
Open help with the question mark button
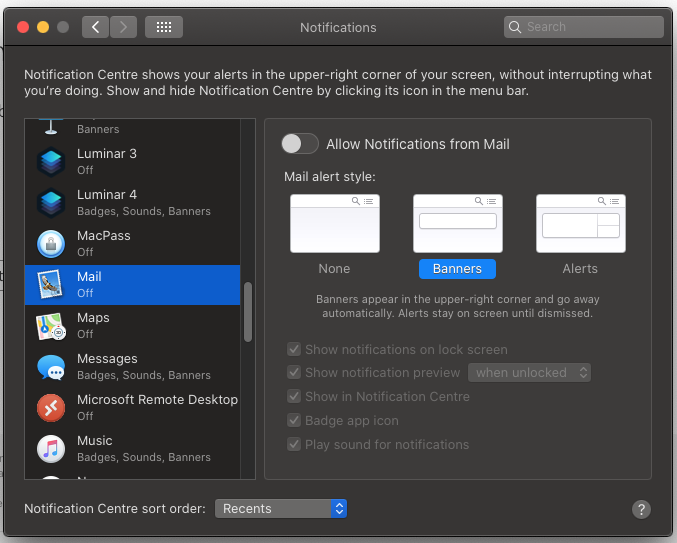[x=641, y=509]
